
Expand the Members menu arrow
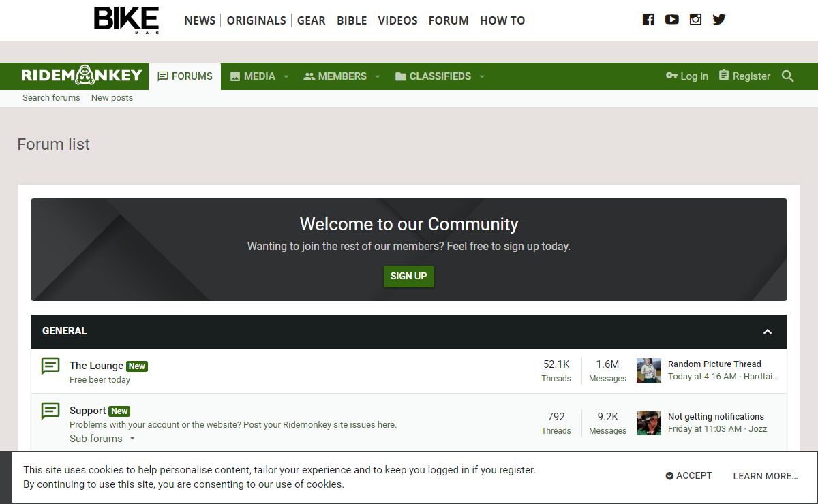(377, 76)
